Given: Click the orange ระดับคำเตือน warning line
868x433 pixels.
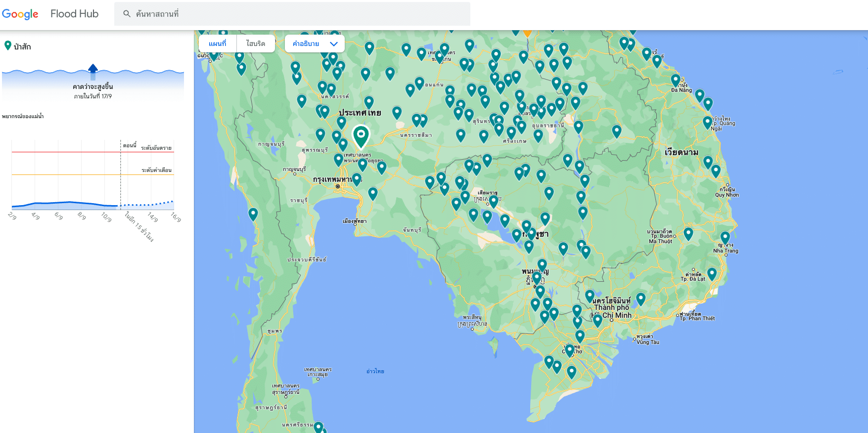Looking at the screenshot, I should (x=93, y=174).
